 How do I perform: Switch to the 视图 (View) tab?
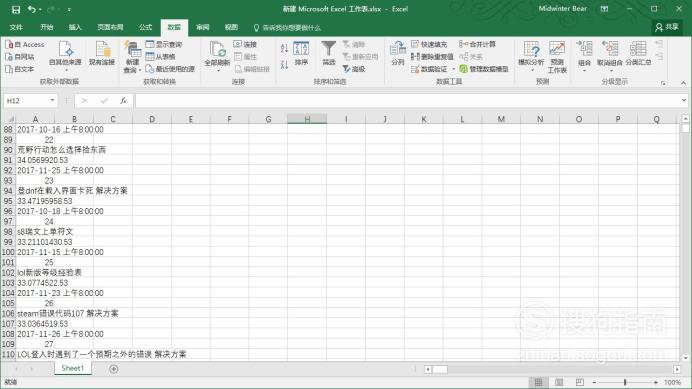[231, 27]
